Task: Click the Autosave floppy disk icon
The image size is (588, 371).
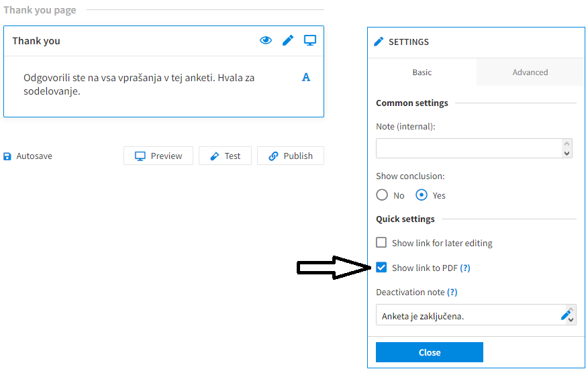Action: click(x=7, y=156)
